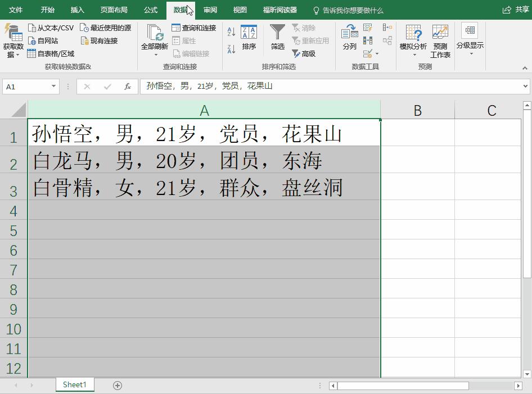Image resolution: width=532 pixels, height=394 pixels.
Task: Select column B header
Action: point(417,110)
